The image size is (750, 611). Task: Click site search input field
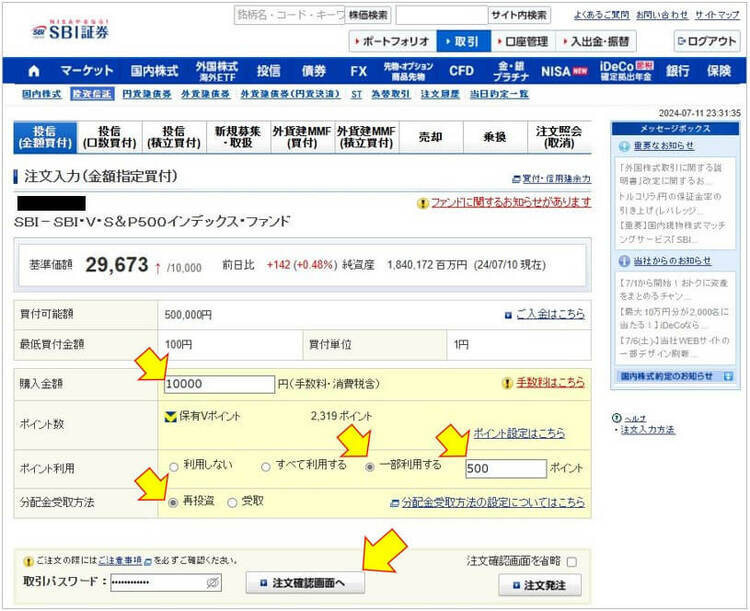441,15
